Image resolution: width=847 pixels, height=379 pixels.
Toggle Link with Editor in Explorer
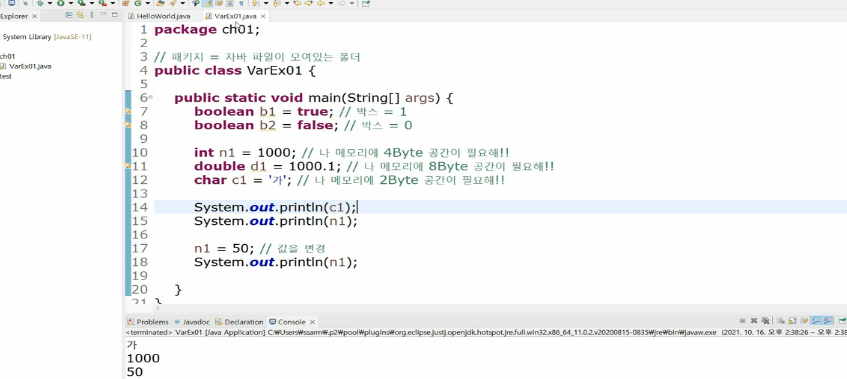click(x=79, y=15)
